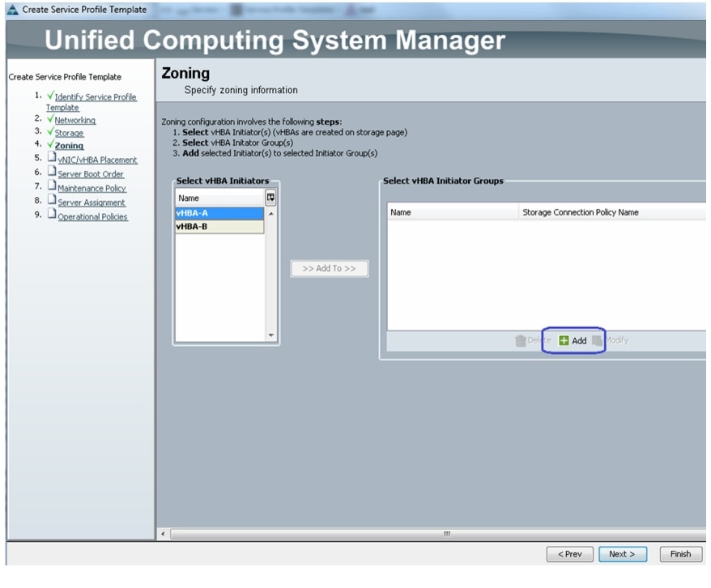Click the Name column header in Initiator Groups
Screen dimensions: 711x588
(453, 211)
